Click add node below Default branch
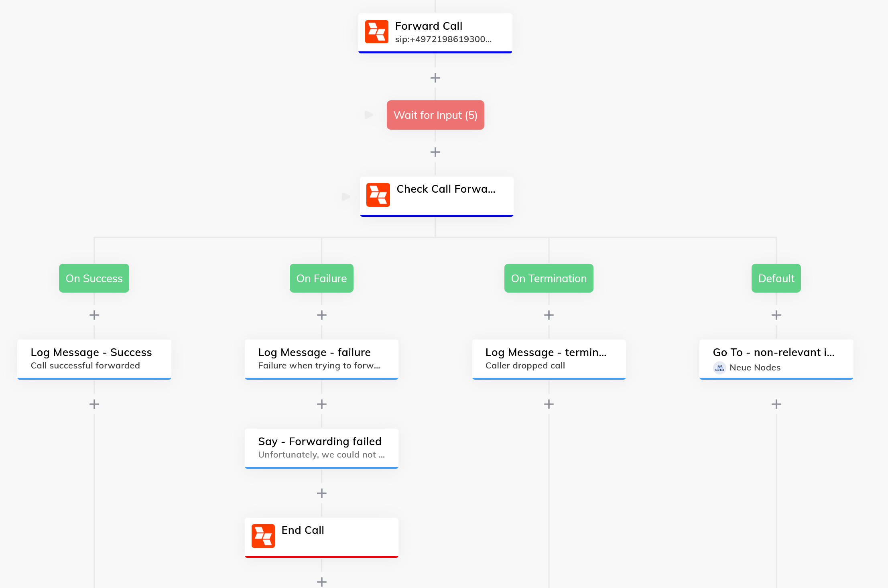The width and height of the screenshot is (888, 588). click(776, 404)
